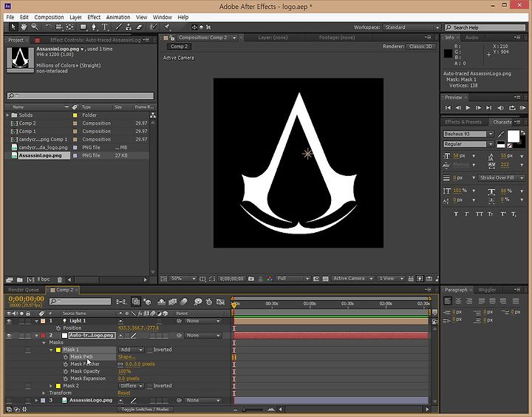The width and height of the screenshot is (532, 417).
Task: Click the create new folder icon
Action: tap(20, 279)
